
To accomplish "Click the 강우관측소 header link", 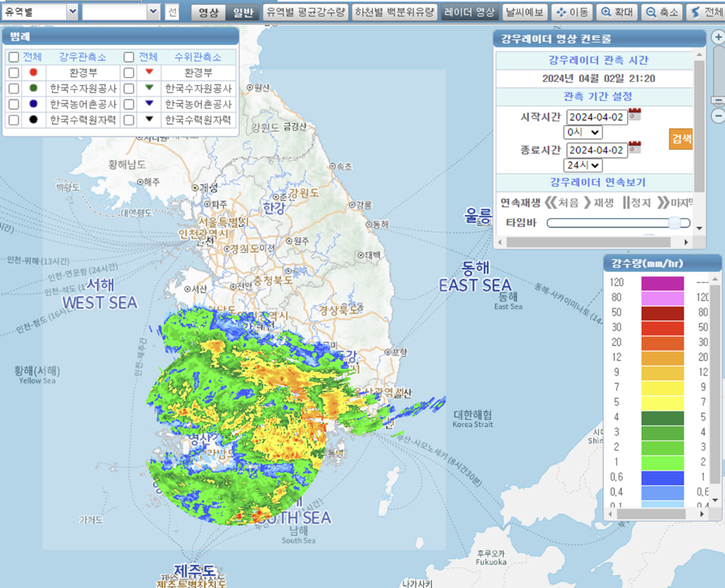I will pos(83,57).
